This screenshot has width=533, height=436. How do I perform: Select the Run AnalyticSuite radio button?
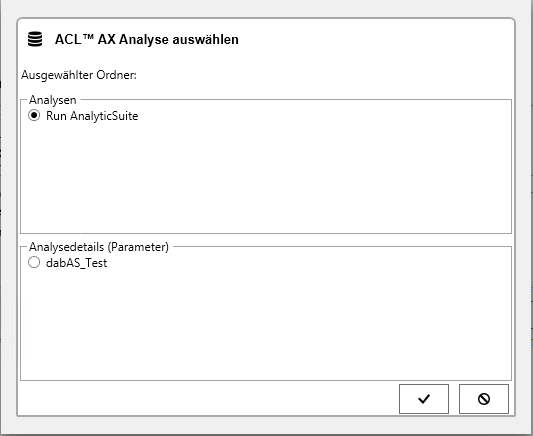34,116
